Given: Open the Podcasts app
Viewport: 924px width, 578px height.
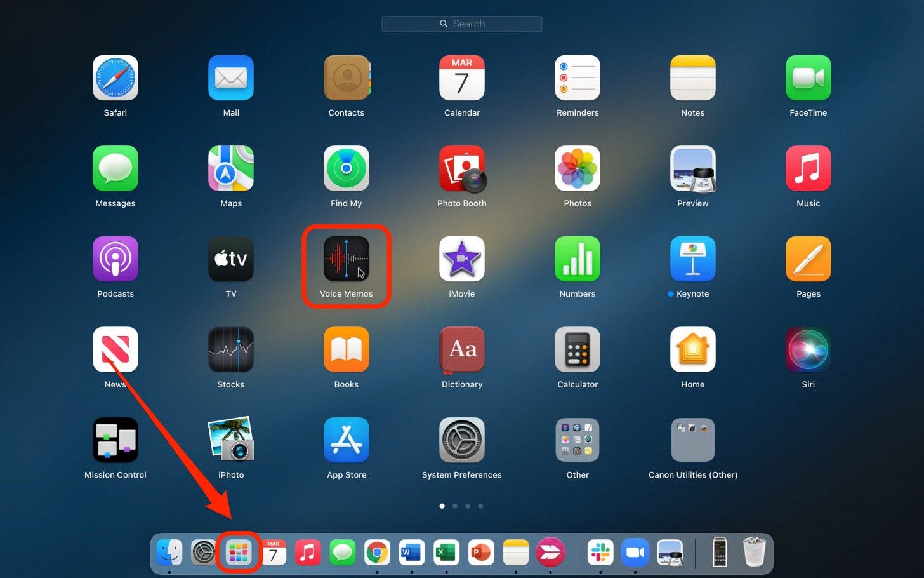Looking at the screenshot, I should click(x=115, y=259).
